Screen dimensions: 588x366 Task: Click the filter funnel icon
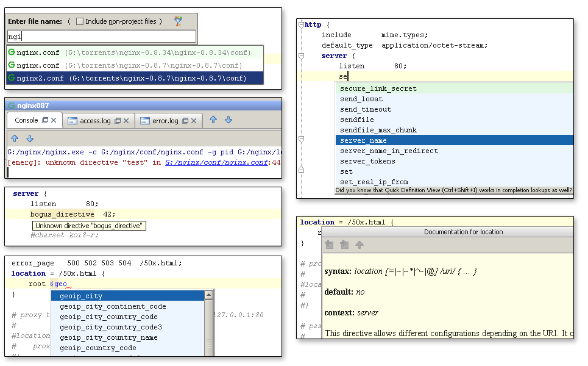(178, 21)
